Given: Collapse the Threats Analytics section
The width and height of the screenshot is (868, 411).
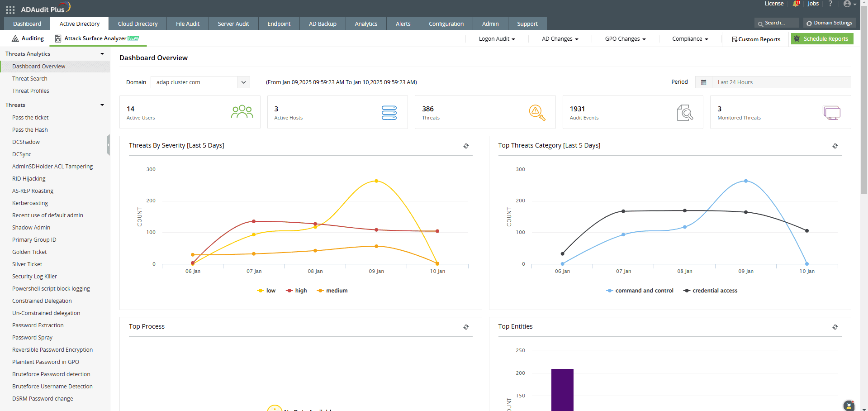Looking at the screenshot, I should 102,54.
